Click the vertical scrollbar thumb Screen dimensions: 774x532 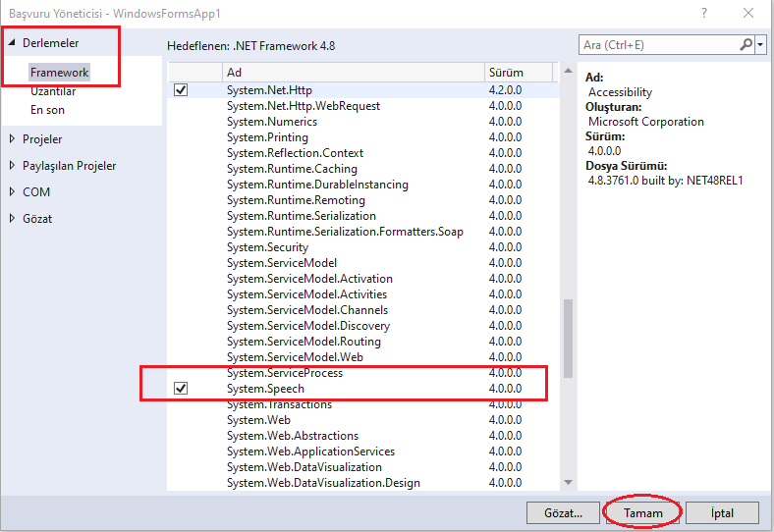[568, 338]
